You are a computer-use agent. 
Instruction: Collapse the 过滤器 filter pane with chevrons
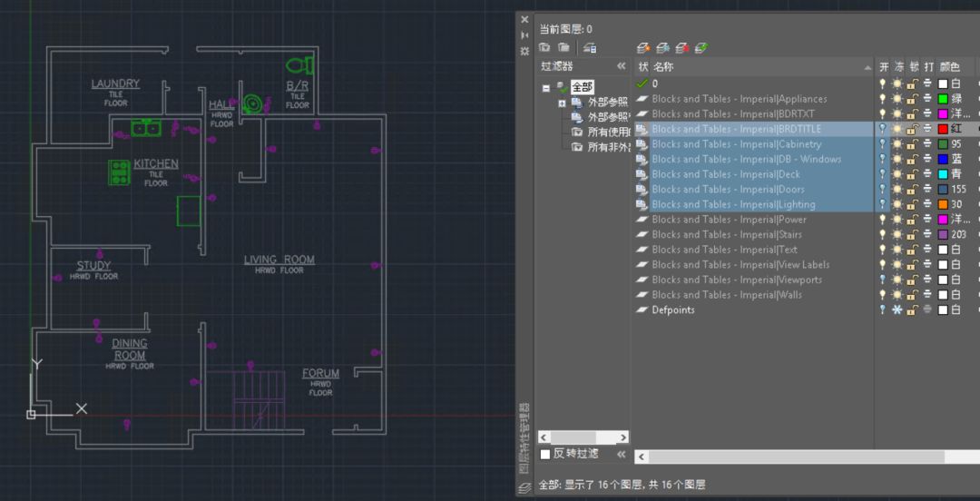622,66
